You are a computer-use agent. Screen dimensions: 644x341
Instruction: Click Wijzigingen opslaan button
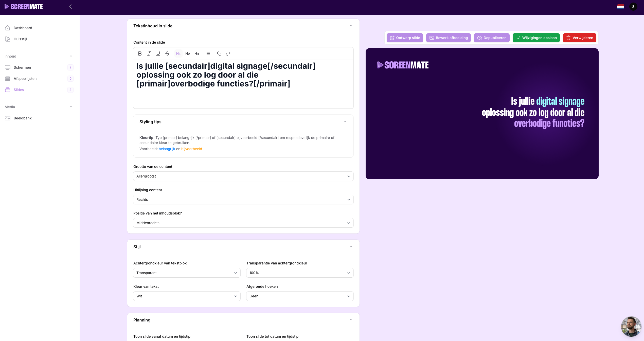pos(536,38)
